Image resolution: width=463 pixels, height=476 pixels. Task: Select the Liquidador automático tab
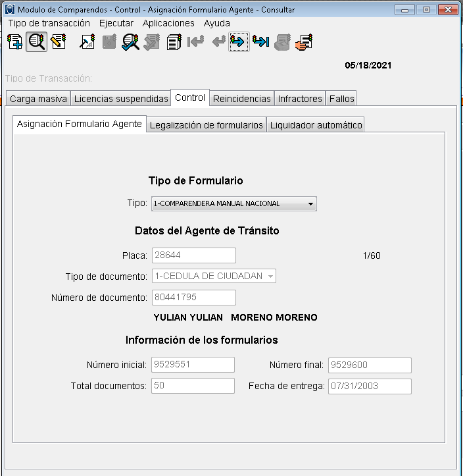click(316, 125)
